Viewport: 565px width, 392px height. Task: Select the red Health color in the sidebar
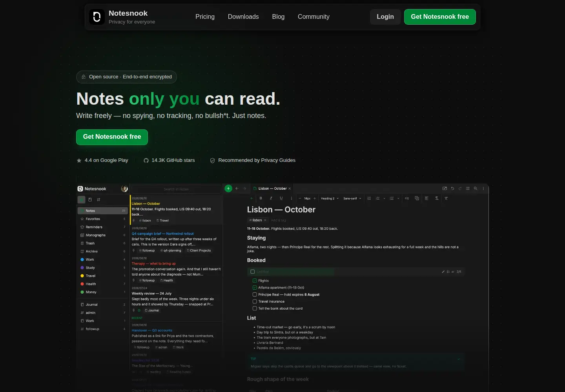pyautogui.click(x=102, y=284)
